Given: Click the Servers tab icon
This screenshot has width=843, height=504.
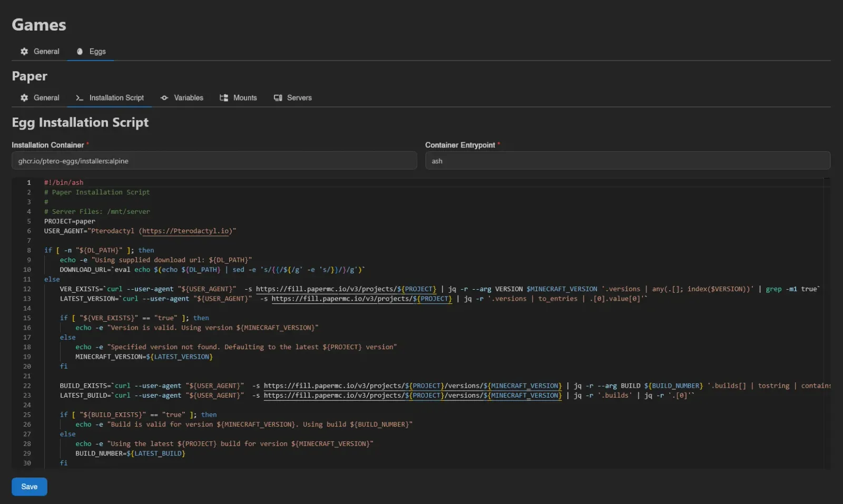Looking at the screenshot, I should (x=278, y=98).
